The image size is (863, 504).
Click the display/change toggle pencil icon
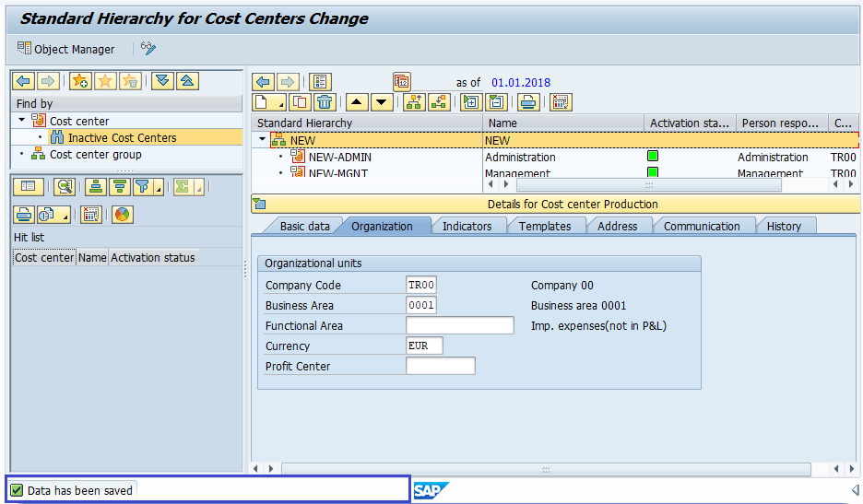tap(148, 49)
